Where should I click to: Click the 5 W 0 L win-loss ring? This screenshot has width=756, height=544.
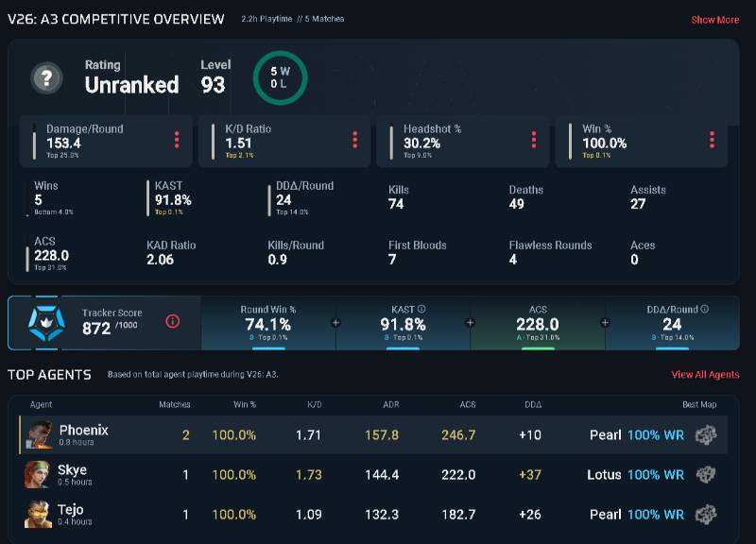280,77
